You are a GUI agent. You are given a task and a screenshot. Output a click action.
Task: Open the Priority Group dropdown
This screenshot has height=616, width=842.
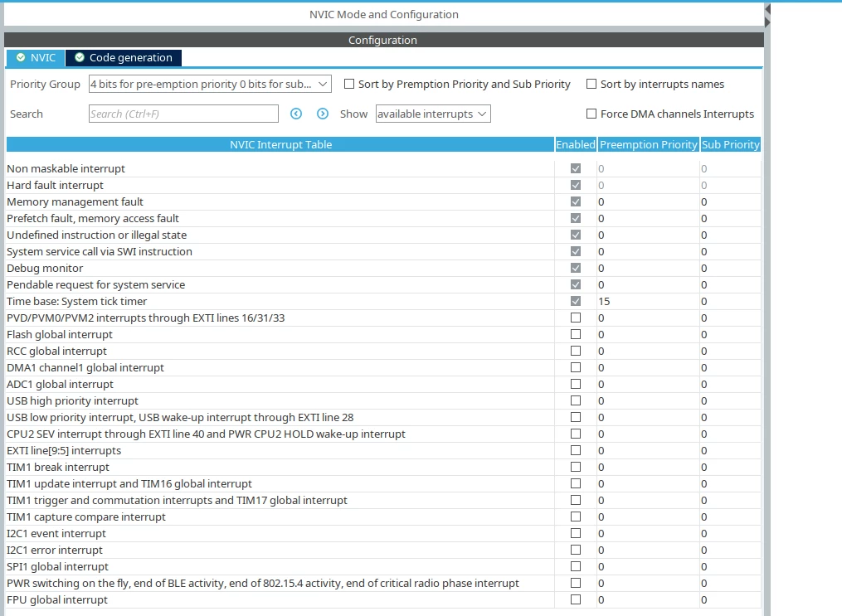(x=210, y=85)
